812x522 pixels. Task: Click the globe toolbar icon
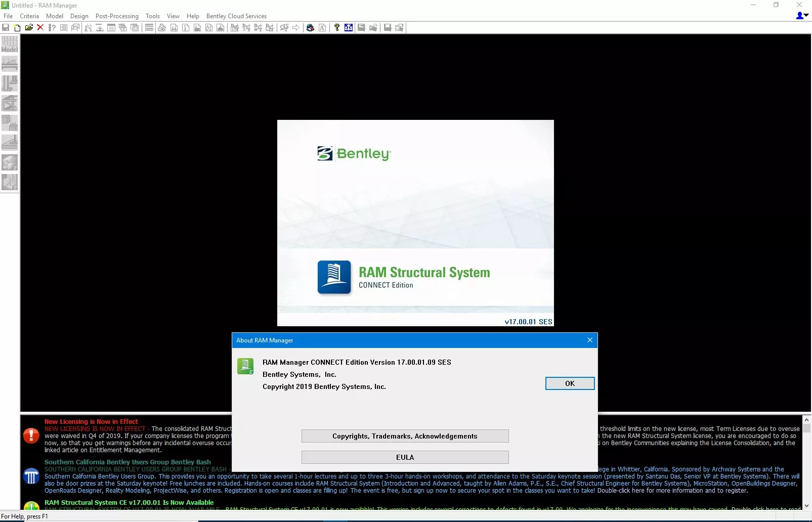(311, 28)
